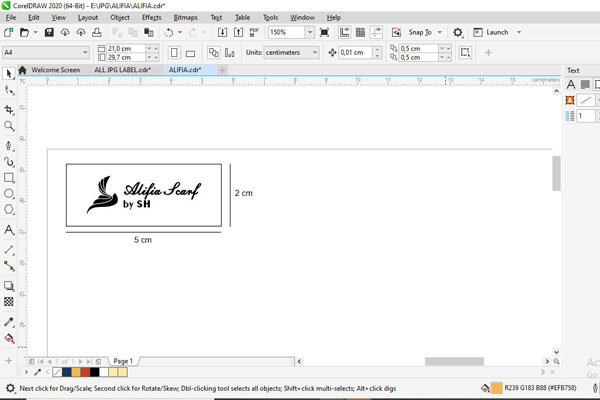Expand the Undo history arrow
600x400 pixels.
click(x=180, y=32)
